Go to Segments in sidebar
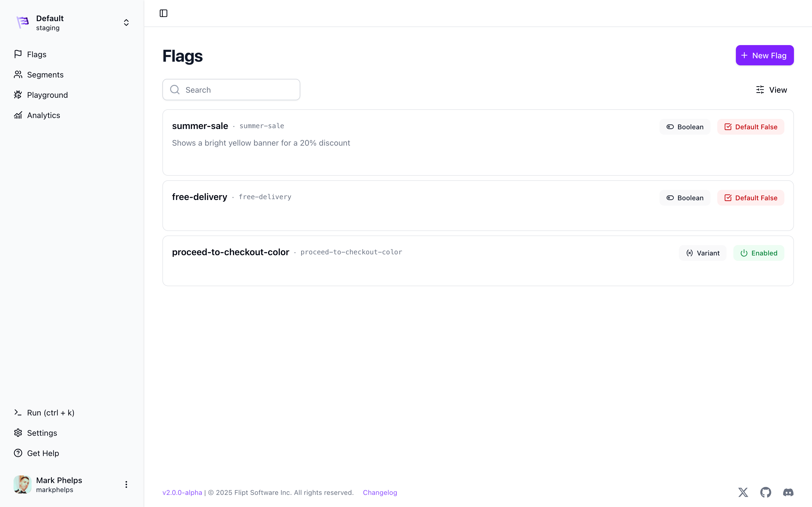 45,75
